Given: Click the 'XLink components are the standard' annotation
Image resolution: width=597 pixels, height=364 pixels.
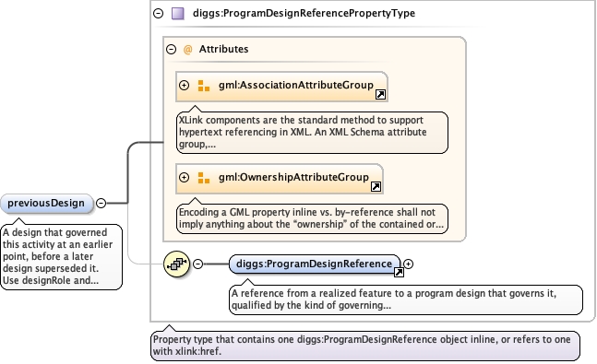Looking at the screenshot, I should click(312, 133).
